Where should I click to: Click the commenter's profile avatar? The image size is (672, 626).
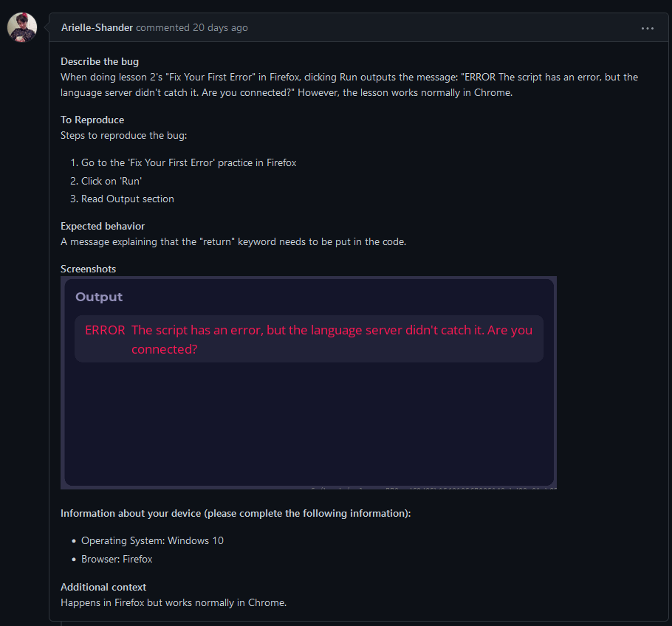22,28
